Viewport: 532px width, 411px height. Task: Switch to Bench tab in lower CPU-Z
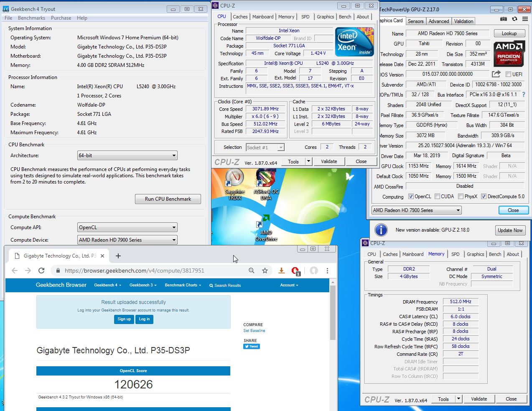pyautogui.click(x=495, y=254)
